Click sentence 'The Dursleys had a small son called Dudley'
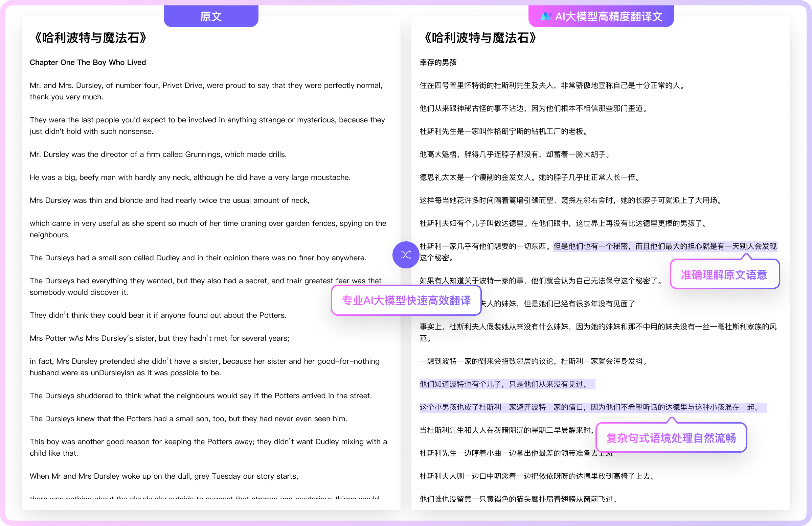812x526 pixels. 198,258
